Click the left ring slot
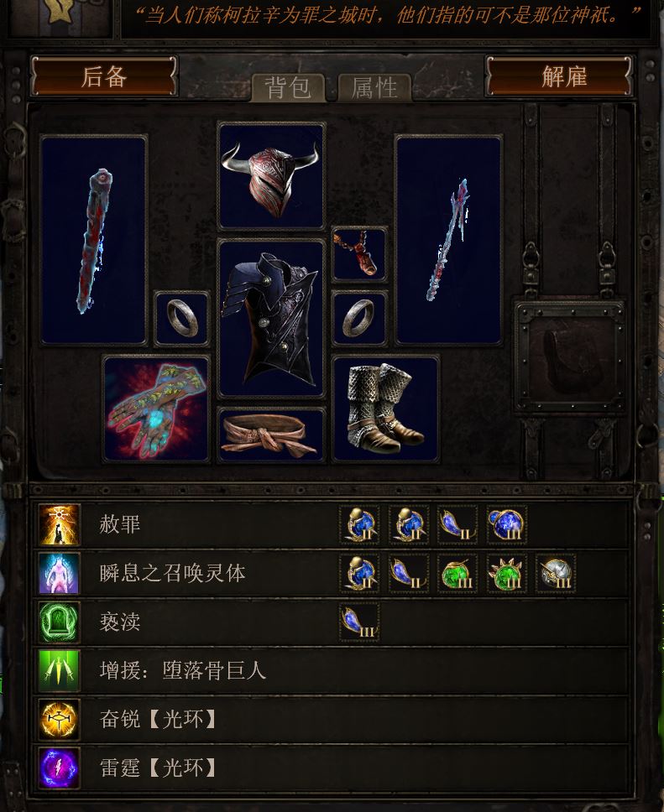Viewport: 664px width, 812px height. click(x=182, y=319)
